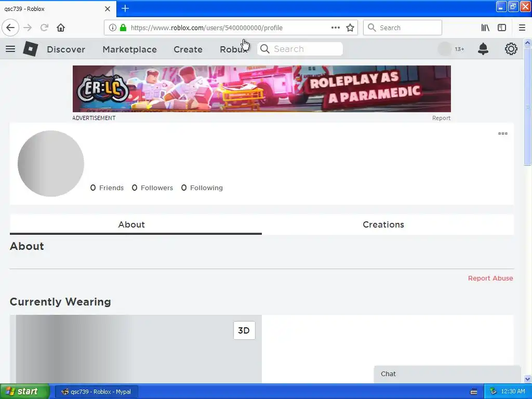Image resolution: width=532 pixels, height=399 pixels.
Task: Select the Mypal taskbar window button
Action: [96, 392]
